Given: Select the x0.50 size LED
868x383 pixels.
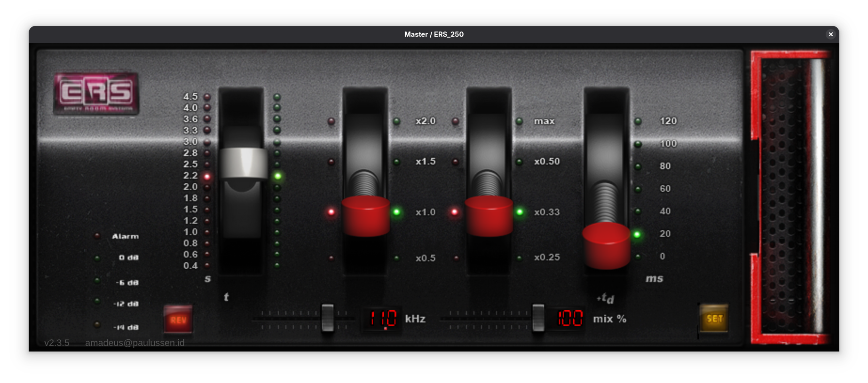Looking at the screenshot, I should point(519,162).
